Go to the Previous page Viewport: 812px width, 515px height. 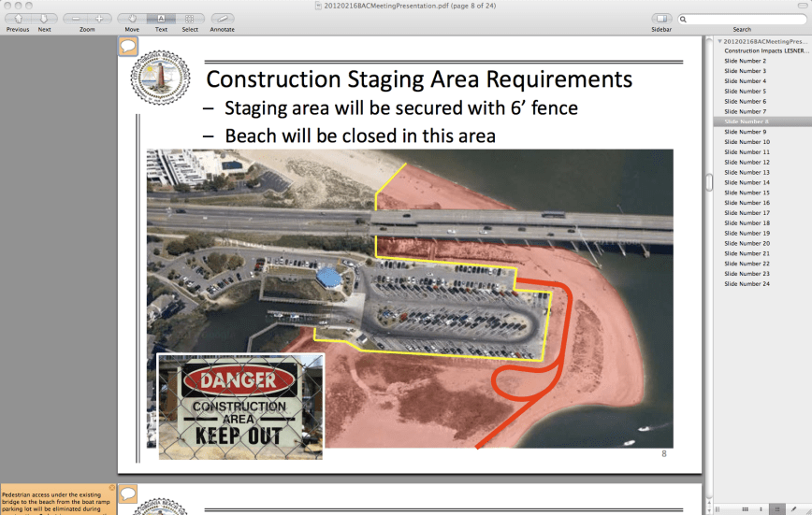point(18,19)
